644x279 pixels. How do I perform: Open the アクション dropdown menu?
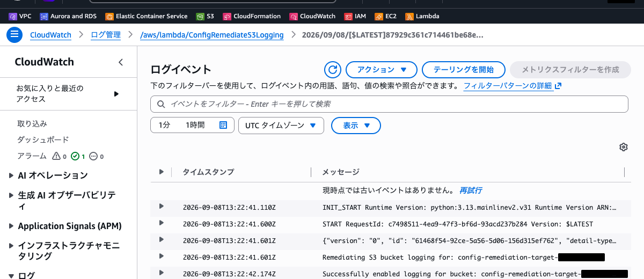pos(382,70)
